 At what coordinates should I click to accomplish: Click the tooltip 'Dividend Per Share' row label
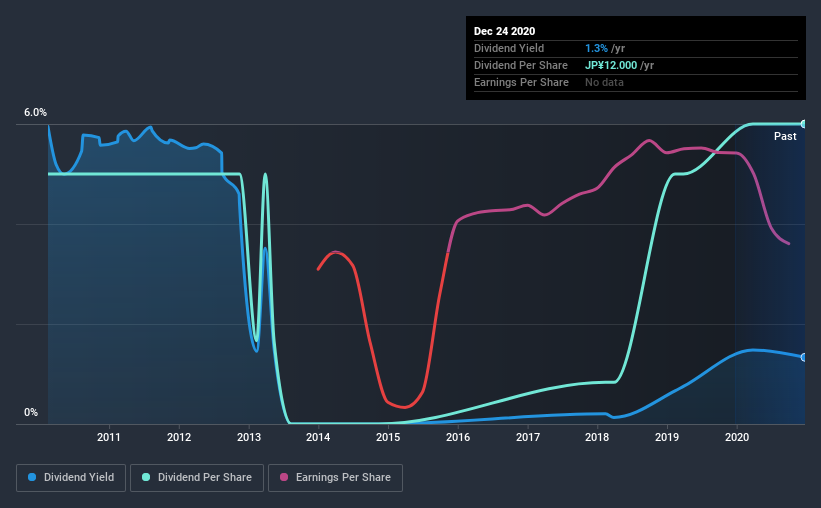pyautogui.click(x=520, y=65)
